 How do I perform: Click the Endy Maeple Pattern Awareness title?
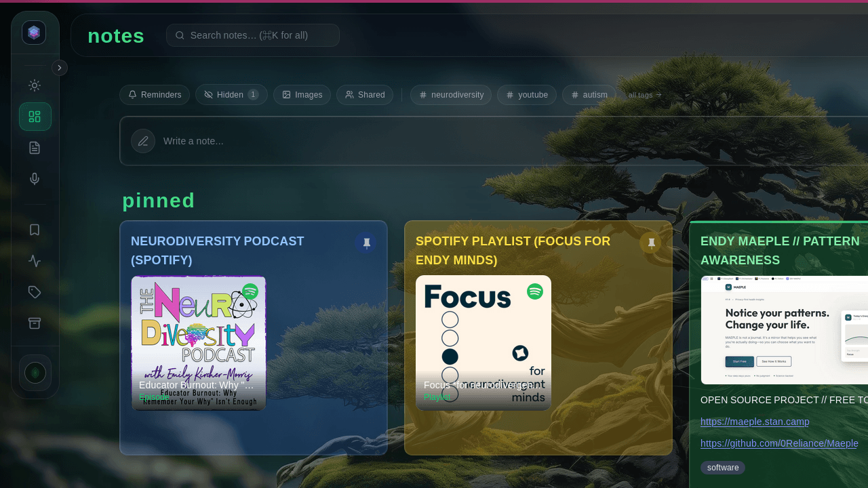point(781,251)
